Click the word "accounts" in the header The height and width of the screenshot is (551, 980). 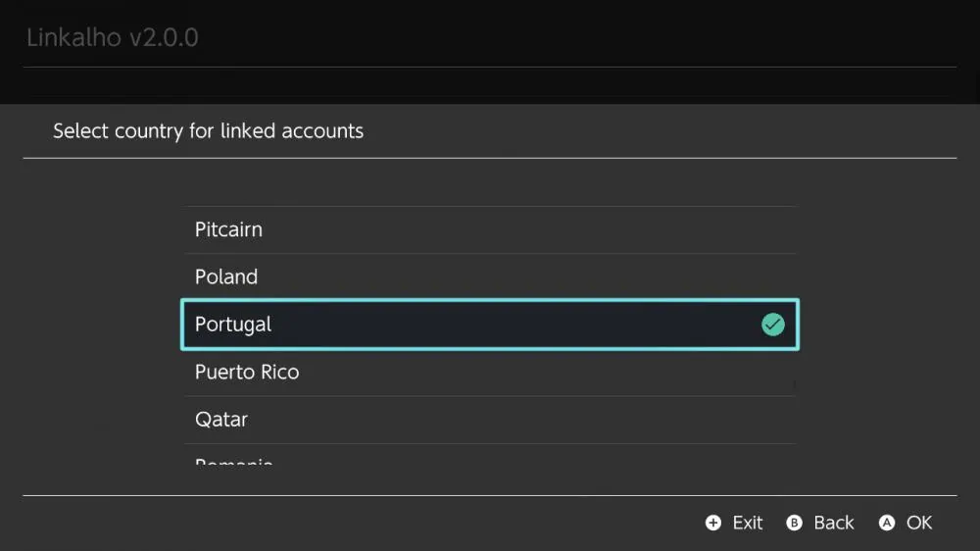pos(322,131)
